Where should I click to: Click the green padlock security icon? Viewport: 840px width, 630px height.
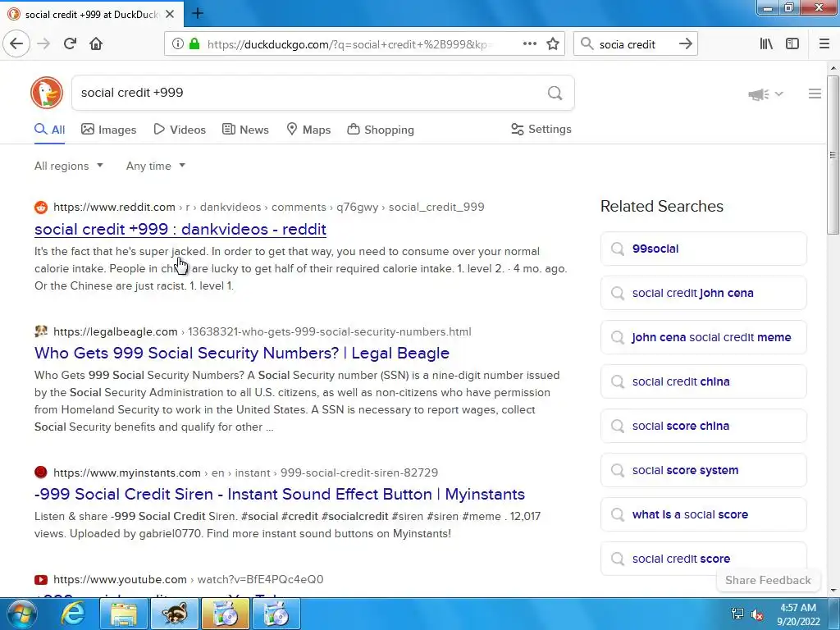pyautogui.click(x=194, y=44)
